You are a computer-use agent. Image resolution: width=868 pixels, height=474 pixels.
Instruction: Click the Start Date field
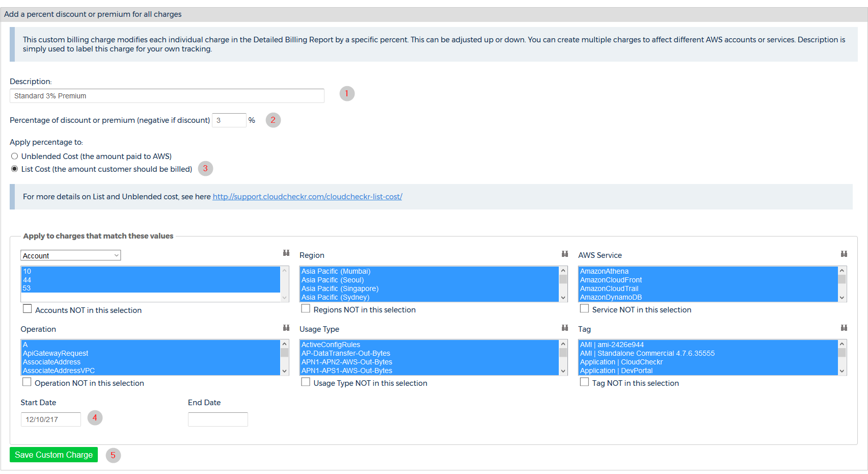[50, 419]
